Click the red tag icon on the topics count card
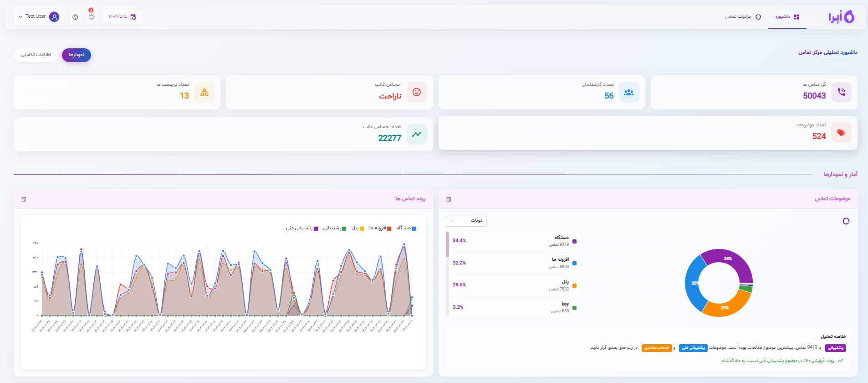 tap(841, 133)
